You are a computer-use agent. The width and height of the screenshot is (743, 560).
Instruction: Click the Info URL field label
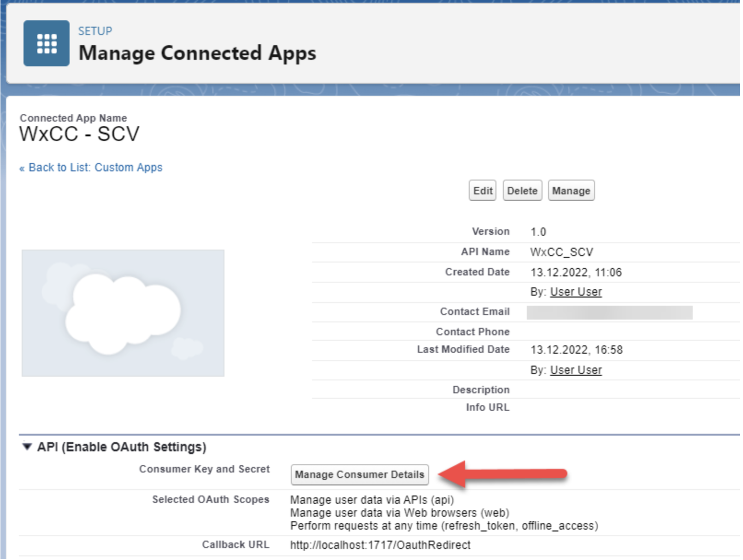[x=487, y=408]
